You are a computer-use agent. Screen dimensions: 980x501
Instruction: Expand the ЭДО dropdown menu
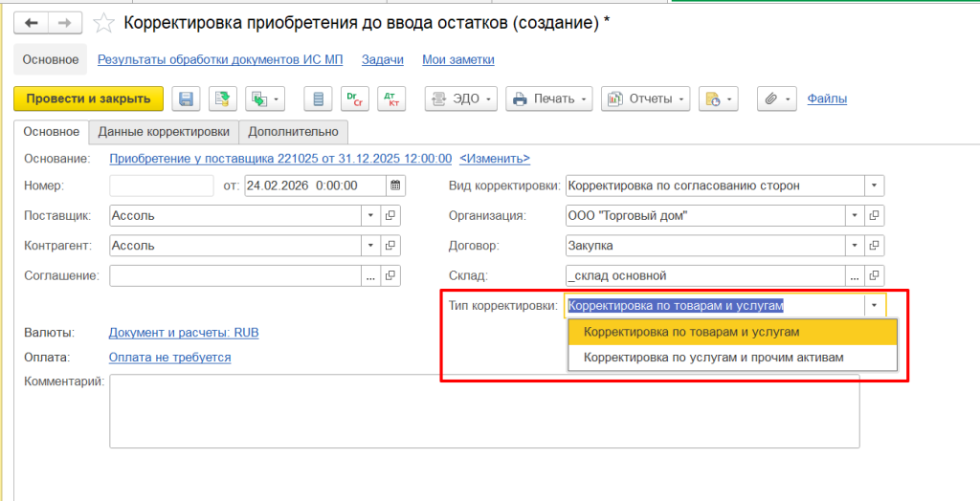pos(461,98)
